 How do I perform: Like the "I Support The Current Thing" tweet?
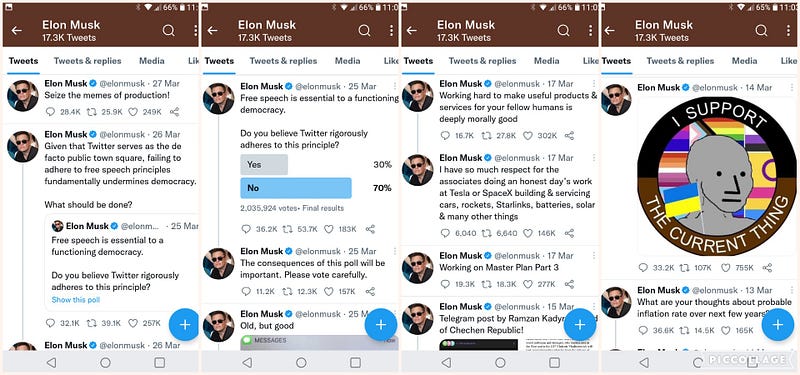(725, 267)
